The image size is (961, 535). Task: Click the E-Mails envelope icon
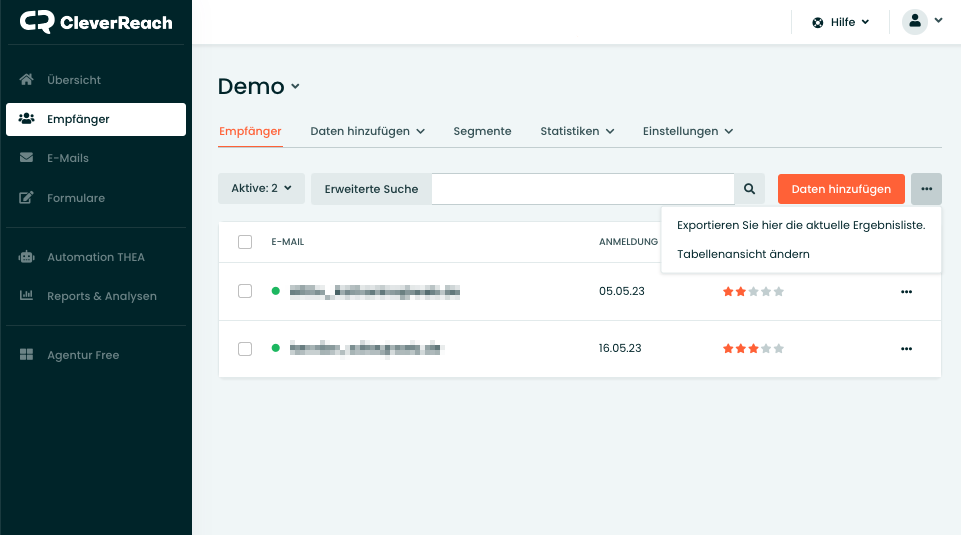(26, 157)
